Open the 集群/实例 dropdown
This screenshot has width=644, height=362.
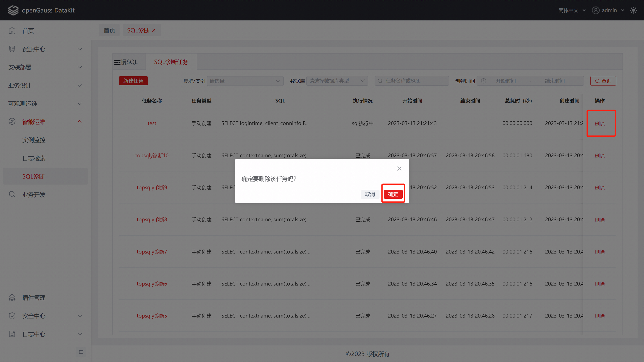pos(245,81)
